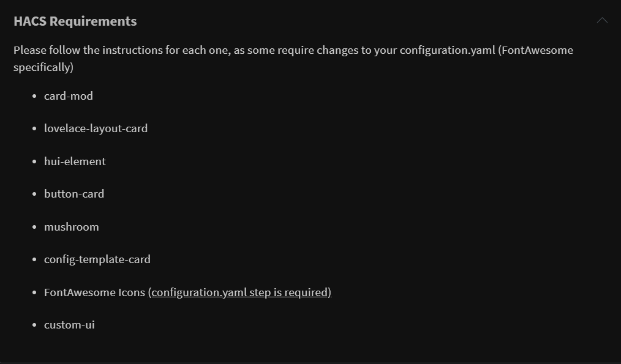This screenshot has height=364, width=621.
Task: Click the FontAwesome Icons text
Action: tap(94, 292)
